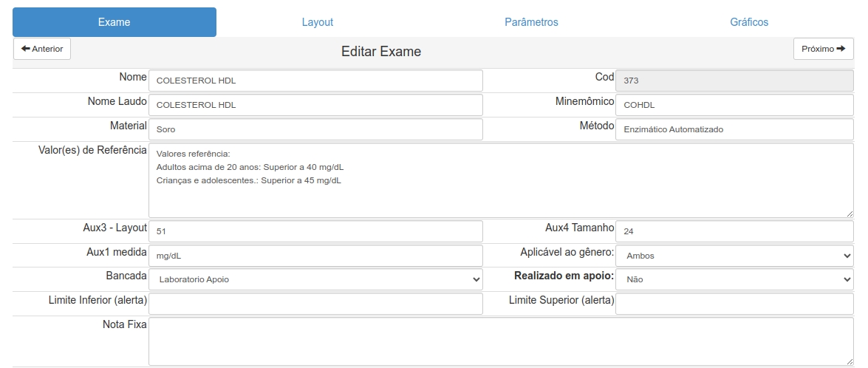
Task: Click inside the Valor(es) de Referência textarea
Action: tap(501, 180)
